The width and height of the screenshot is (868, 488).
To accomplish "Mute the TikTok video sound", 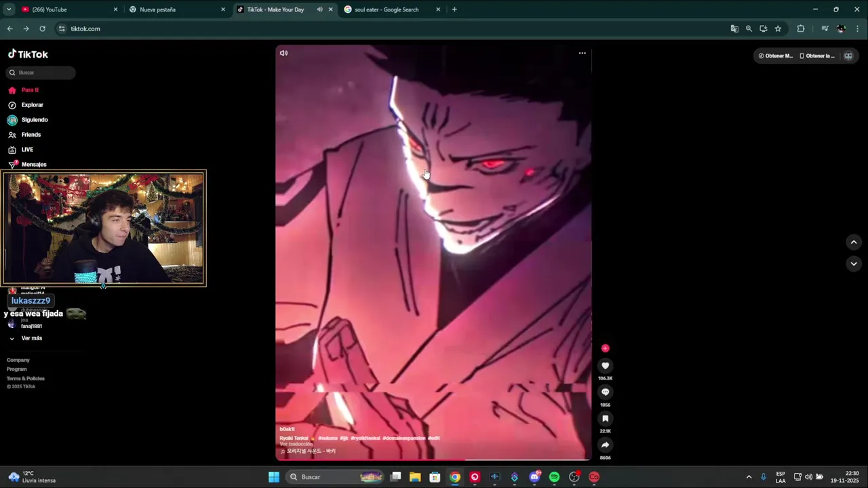I will pyautogui.click(x=283, y=53).
